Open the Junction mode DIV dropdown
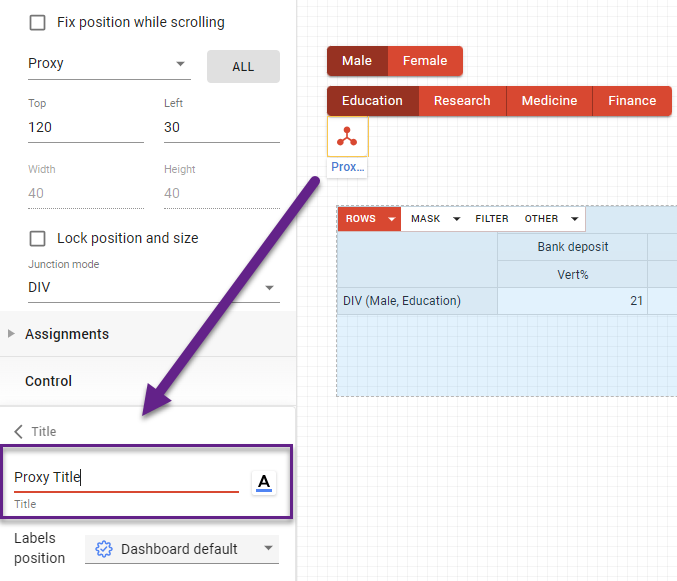The width and height of the screenshot is (677, 581). coord(153,287)
